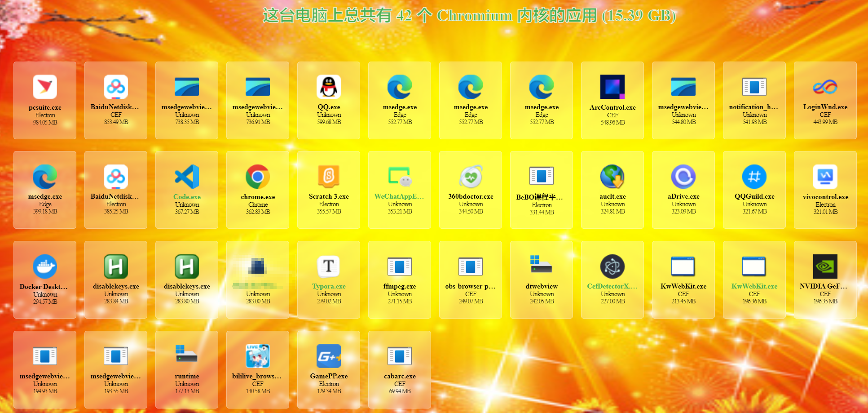Click the GamePP.exe name label
868x413 pixels.
coord(329,376)
